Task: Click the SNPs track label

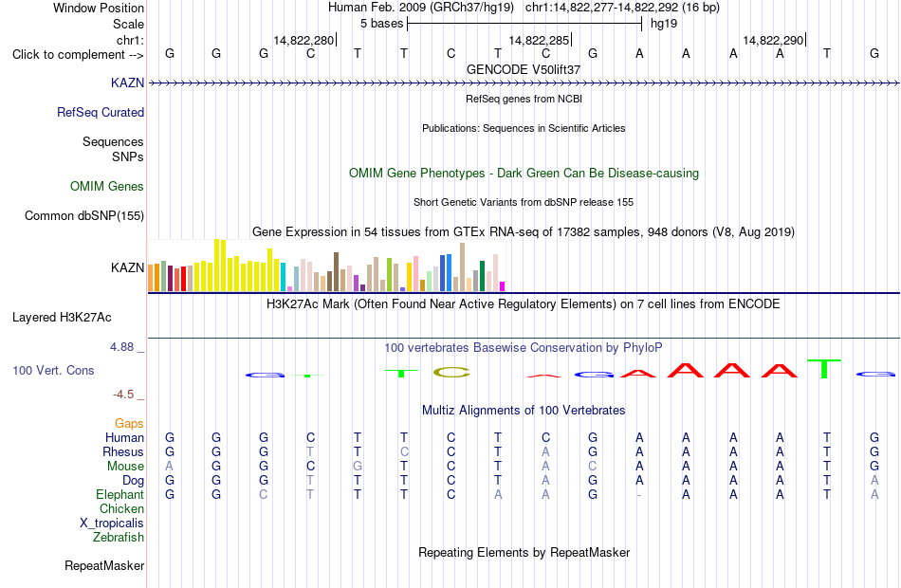Action: click(x=128, y=156)
